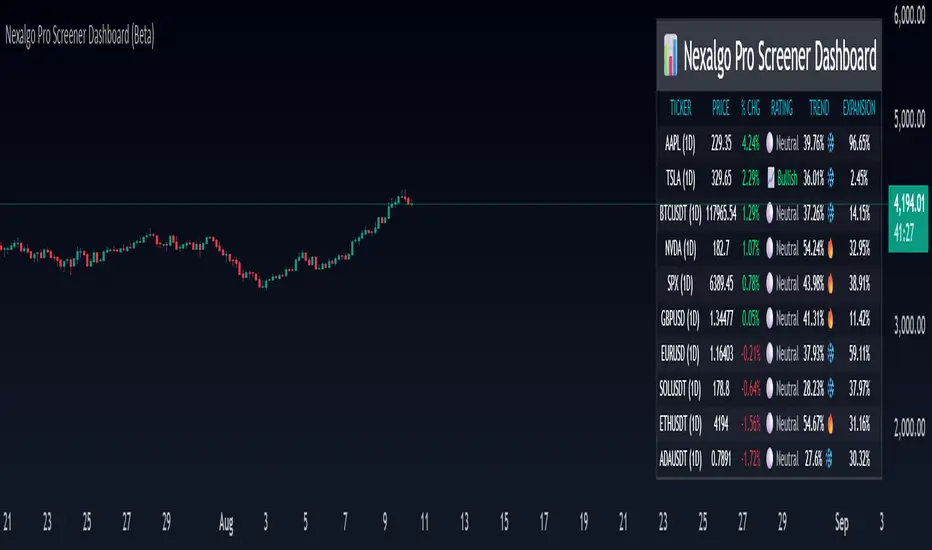The height and width of the screenshot is (550, 932).
Task: Click the 5,000.00 price axis label
Action: pos(909,120)
